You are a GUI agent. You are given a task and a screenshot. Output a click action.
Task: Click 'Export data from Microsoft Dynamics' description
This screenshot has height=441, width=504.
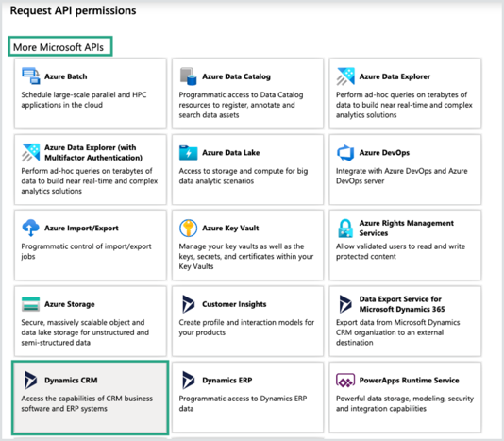(x=398, y=332)
